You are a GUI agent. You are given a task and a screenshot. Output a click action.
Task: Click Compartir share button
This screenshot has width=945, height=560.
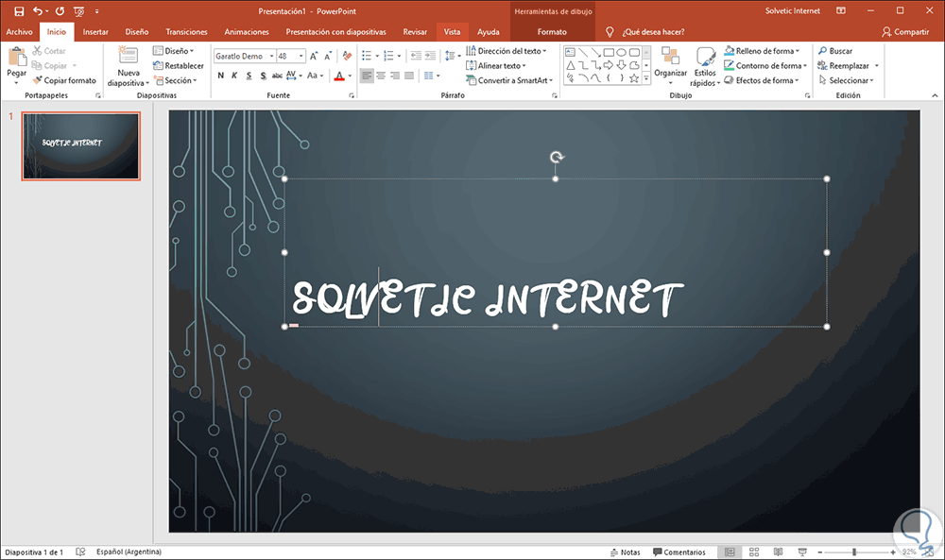905,32
